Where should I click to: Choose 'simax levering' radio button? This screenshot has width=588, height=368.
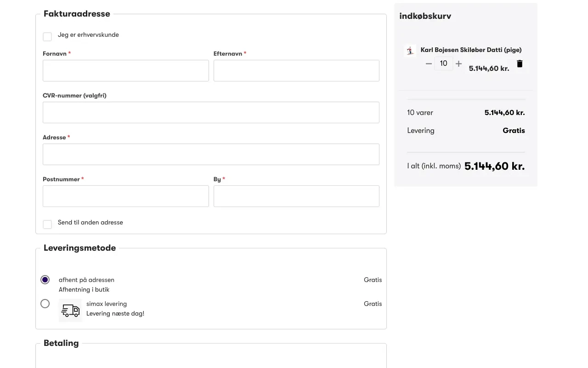pos(45,304)
